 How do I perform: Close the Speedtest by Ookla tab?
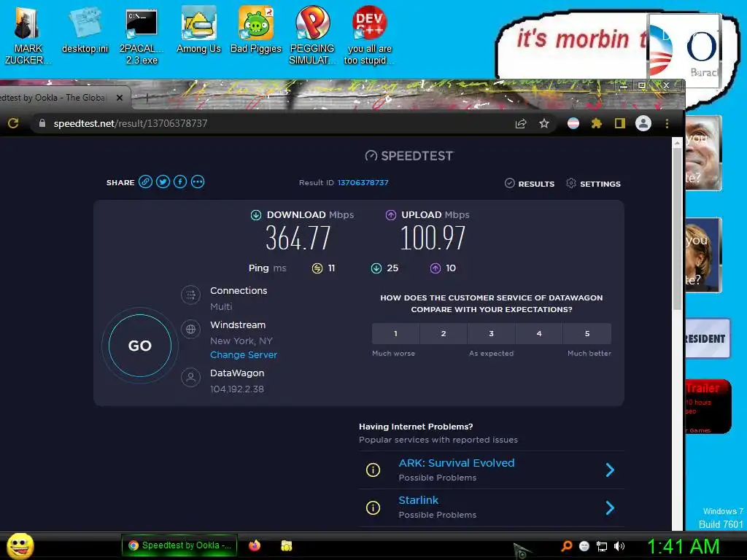tap(120, 98)
